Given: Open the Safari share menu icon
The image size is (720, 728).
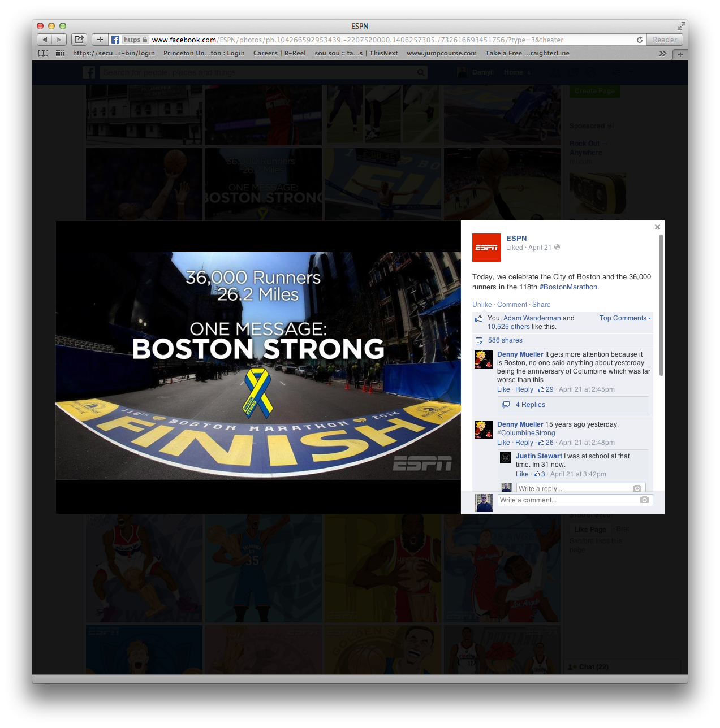Looking at the screenshot, I should tap(80, 40).
